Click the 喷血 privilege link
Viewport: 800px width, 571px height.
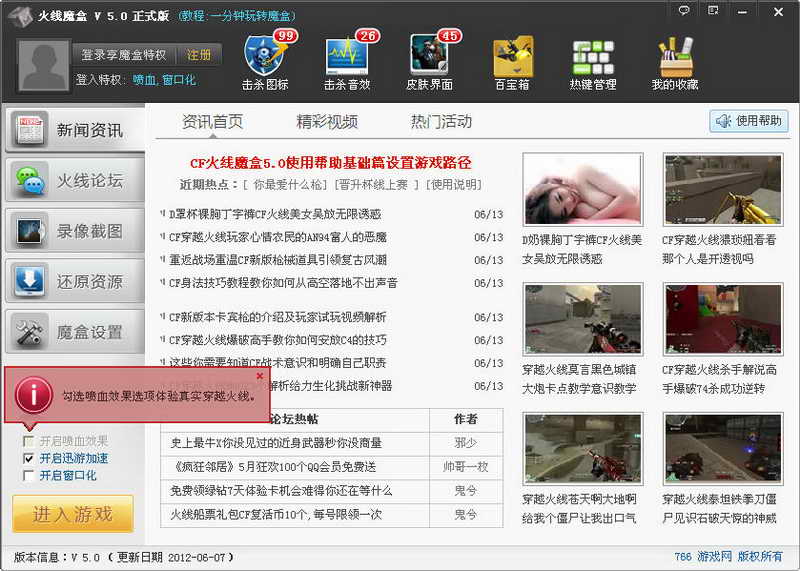pos(144,80)
